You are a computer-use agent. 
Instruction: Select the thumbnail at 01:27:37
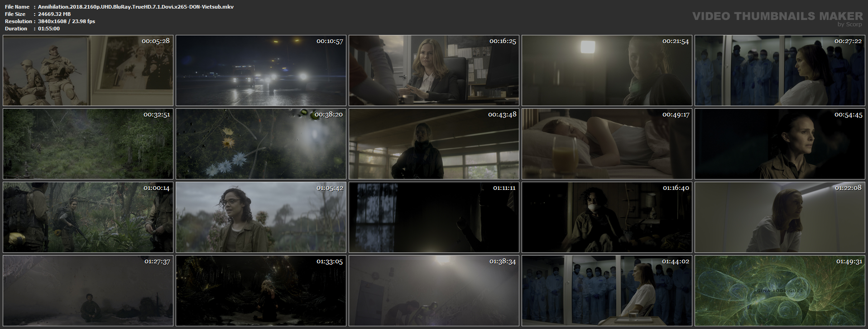(88, 290)
